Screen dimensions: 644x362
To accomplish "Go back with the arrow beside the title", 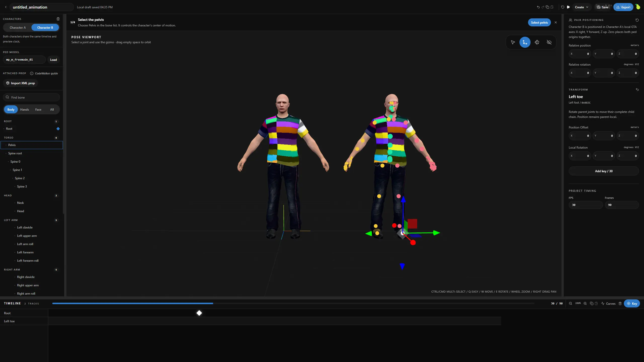I will click(6, 7).
